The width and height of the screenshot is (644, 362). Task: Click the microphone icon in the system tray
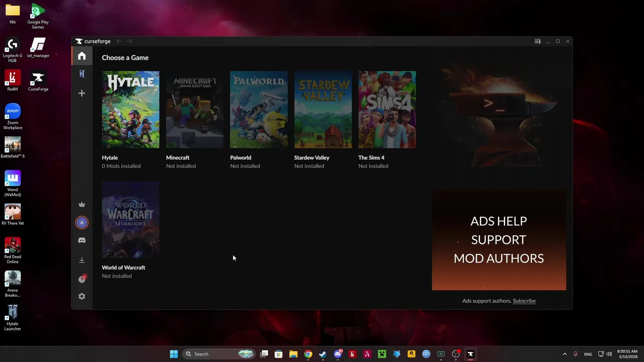click(x=575, y=354)
